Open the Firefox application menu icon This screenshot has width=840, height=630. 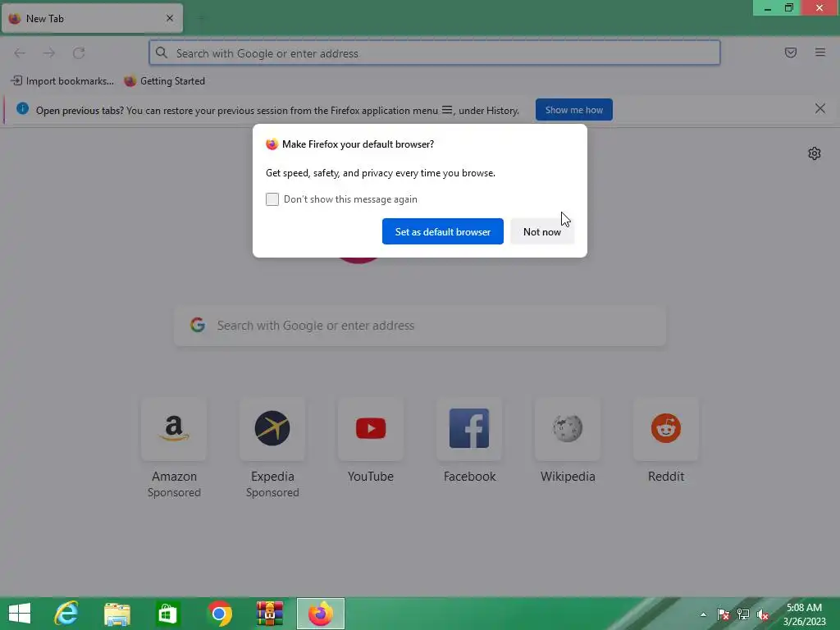(819, 52)
